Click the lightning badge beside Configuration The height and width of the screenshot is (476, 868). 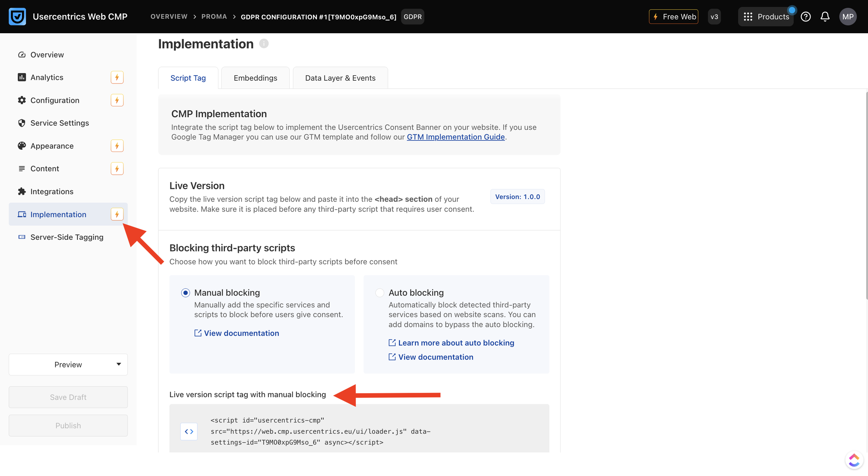(x=117, y=100)
